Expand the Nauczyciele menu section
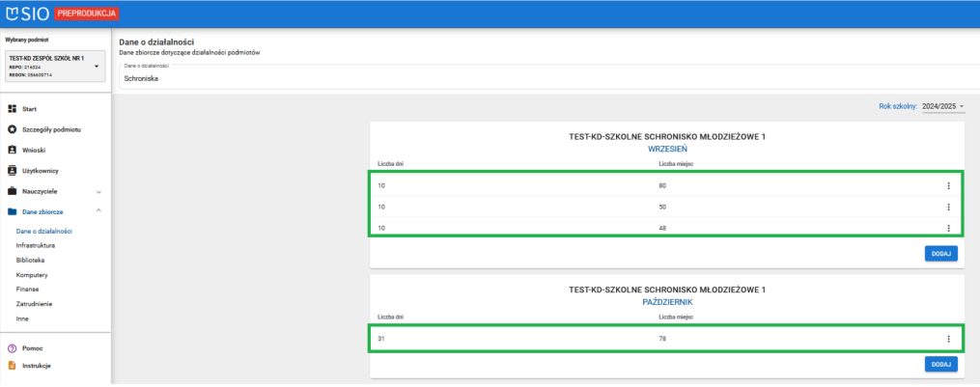980x387 pixels. (98, 191)
